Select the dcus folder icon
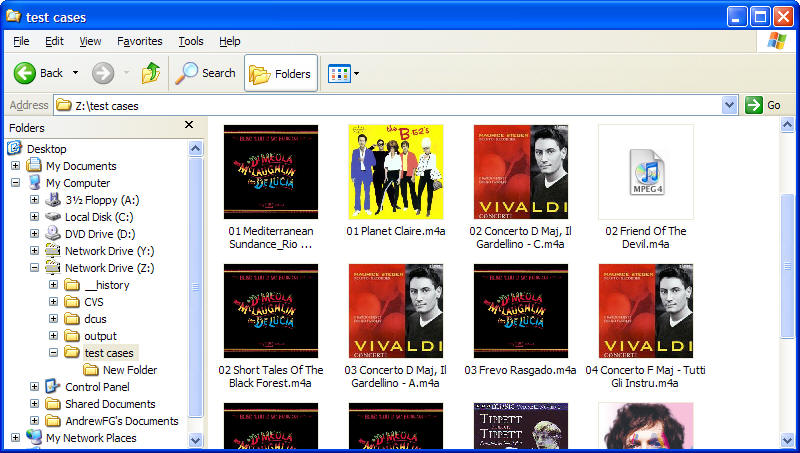The height and width of the screenshot is (453, 800). 72,319
